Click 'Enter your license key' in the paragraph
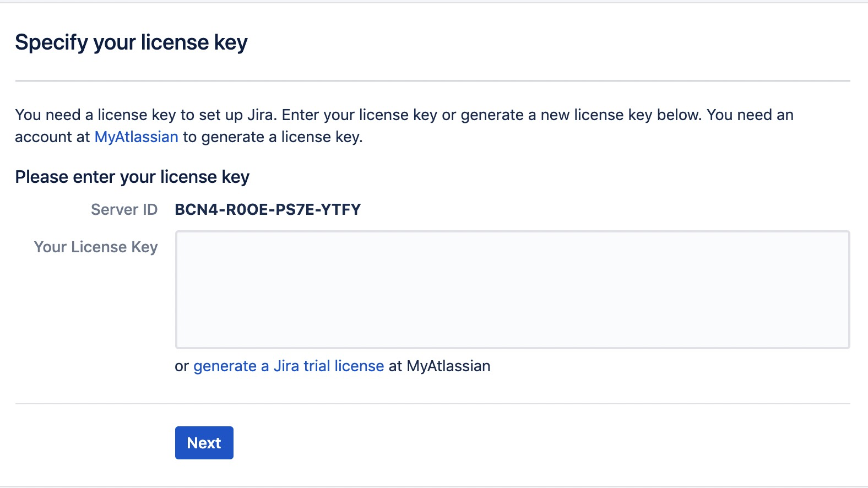The width and height of the screenshot is (868, 488). click(x=359, y=115)
